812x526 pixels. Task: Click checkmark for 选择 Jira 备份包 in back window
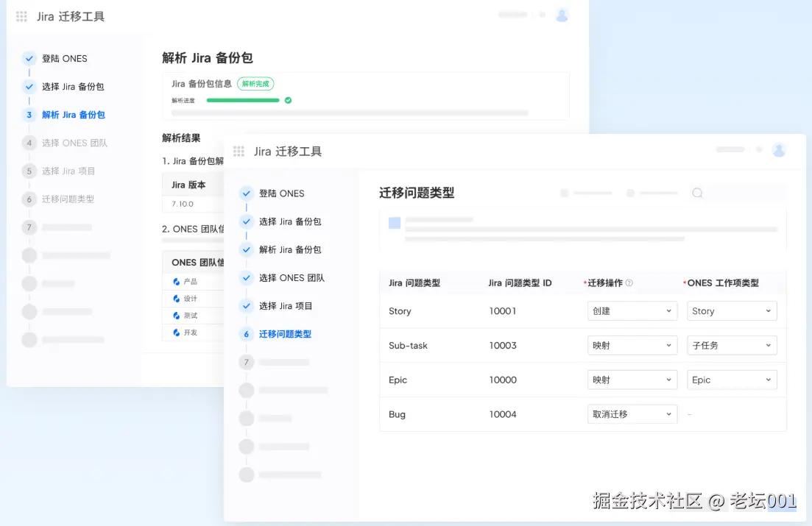[x=29, y=87]
